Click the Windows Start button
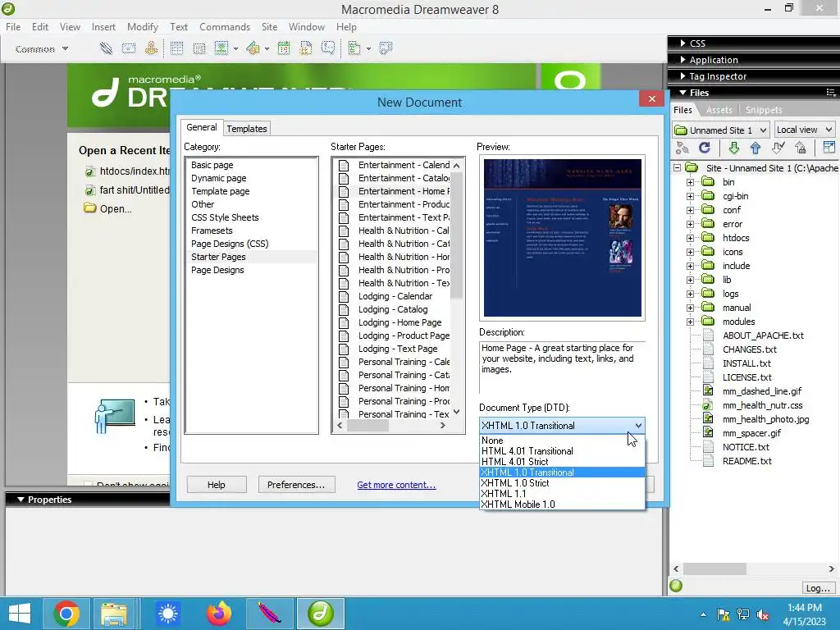The width and height of the screenshot is (840, 630). (20, 614)
